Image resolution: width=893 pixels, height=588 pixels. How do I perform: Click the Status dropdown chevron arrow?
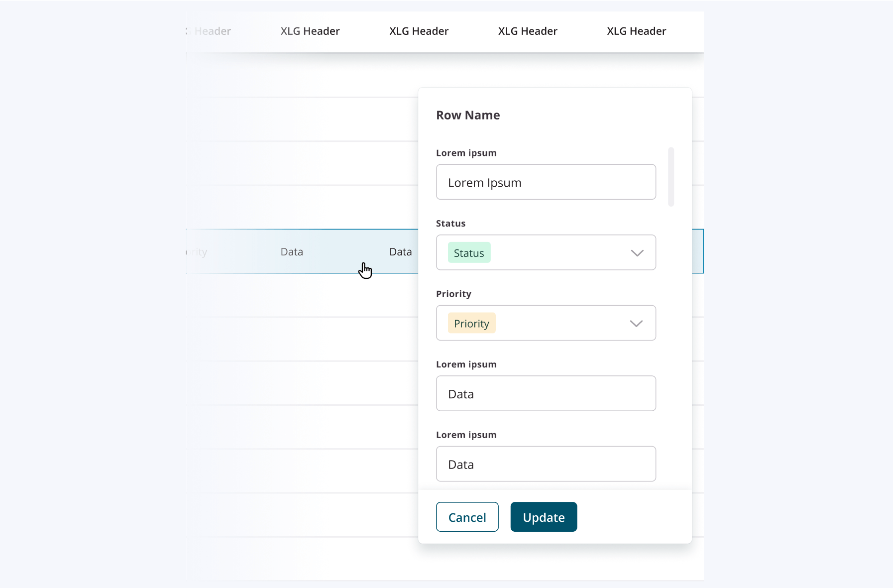(637, 253)
